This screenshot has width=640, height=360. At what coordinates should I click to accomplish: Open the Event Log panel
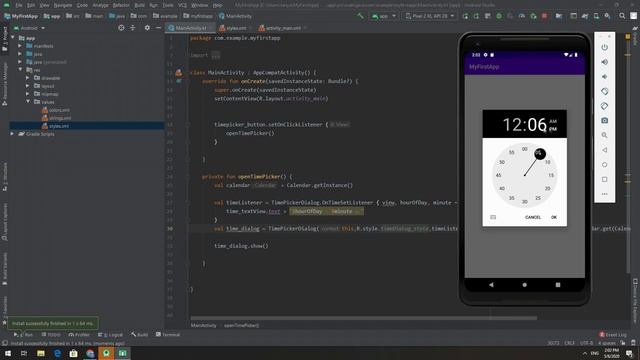[613, 335]
